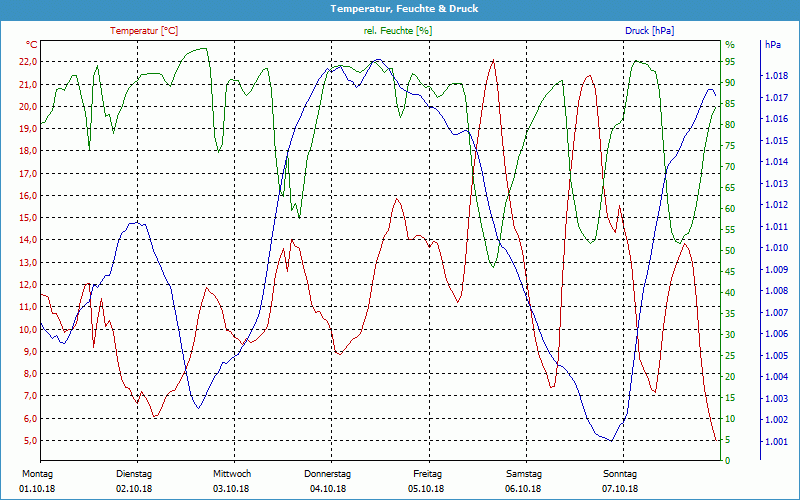
Task: Click the '5,0' temperature axis value
Action: (x=31, y=440)
